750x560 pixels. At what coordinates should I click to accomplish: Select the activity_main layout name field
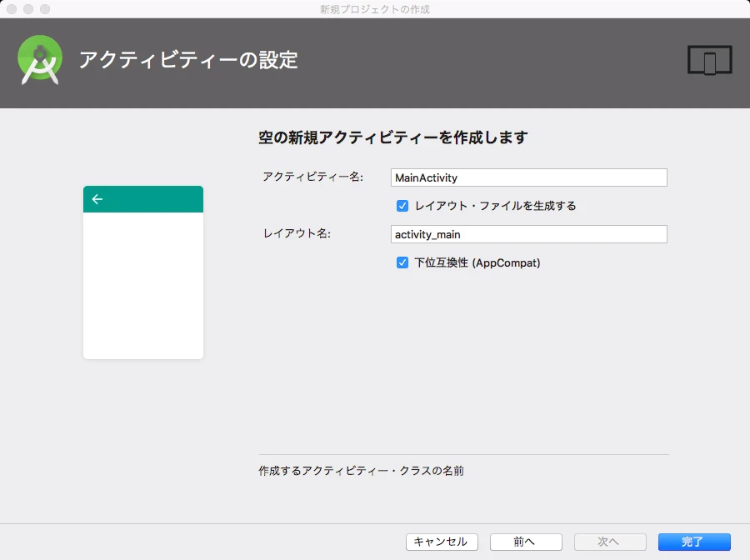(528, 234)
